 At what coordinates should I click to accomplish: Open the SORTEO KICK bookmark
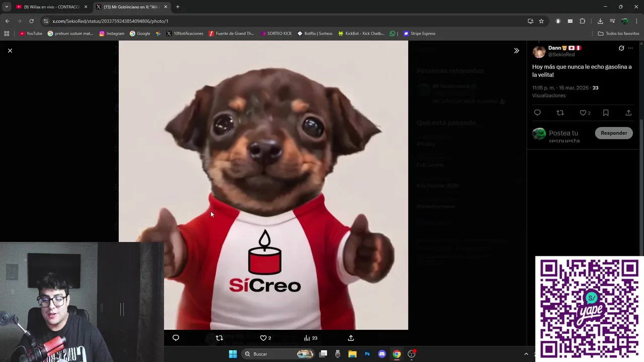pyautogui.click(x=276, y=34)
